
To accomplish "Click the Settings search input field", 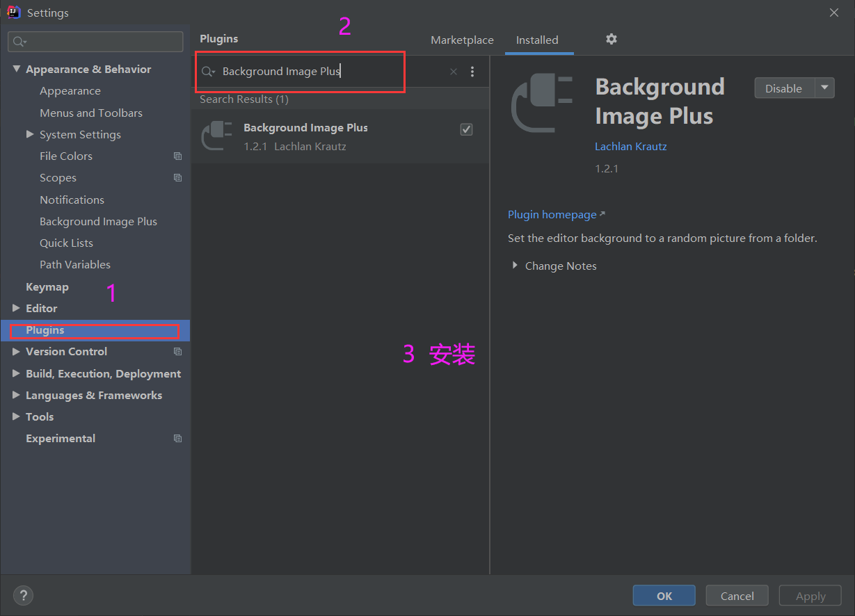I will pyautogui.click(x=95, y=42).
